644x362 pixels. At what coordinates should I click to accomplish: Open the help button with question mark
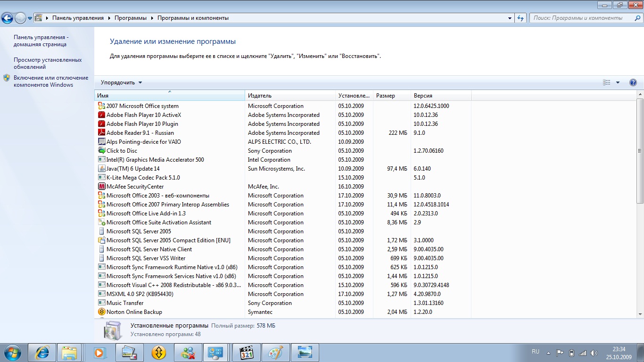coord(633,82)
